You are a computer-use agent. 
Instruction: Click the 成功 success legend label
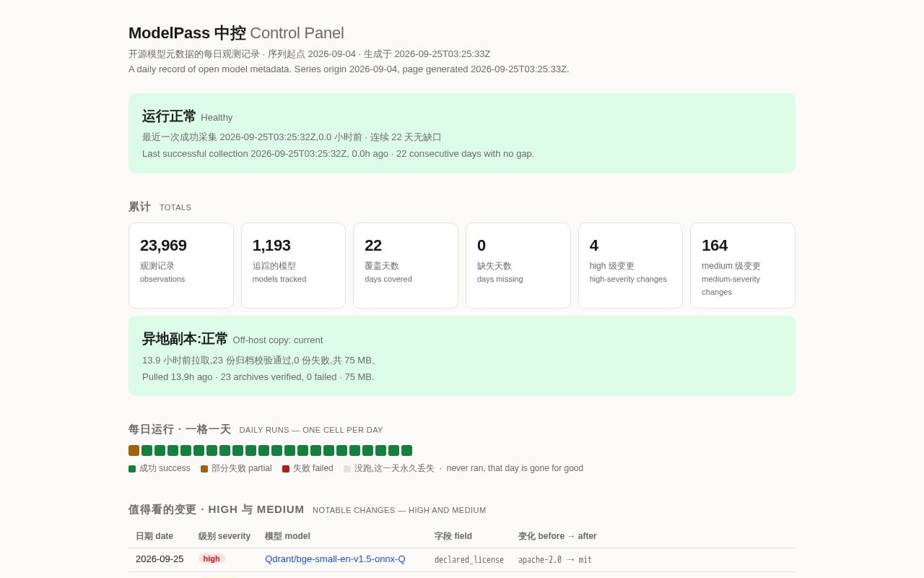click(165, 468)
